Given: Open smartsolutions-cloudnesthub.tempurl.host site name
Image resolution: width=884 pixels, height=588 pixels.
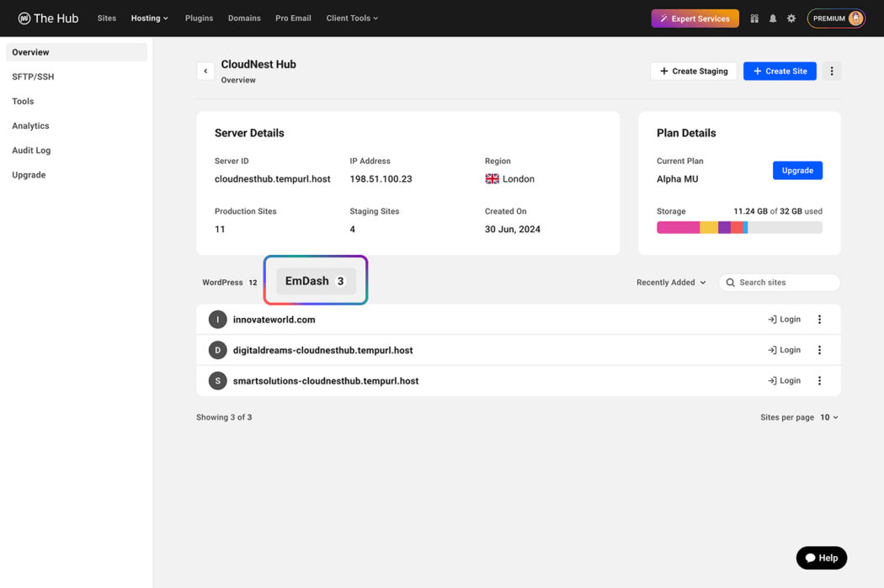Looking at the screenshot, I should (325, 381).
